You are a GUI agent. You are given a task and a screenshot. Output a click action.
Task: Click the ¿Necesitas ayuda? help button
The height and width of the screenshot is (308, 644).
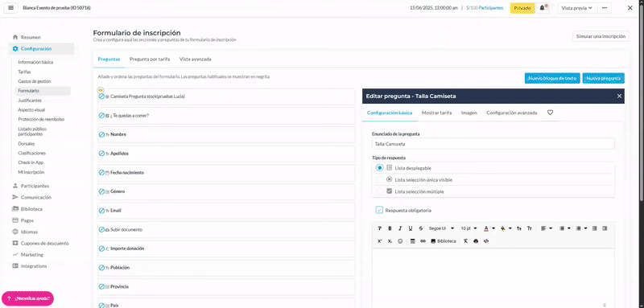coord(28,298)
